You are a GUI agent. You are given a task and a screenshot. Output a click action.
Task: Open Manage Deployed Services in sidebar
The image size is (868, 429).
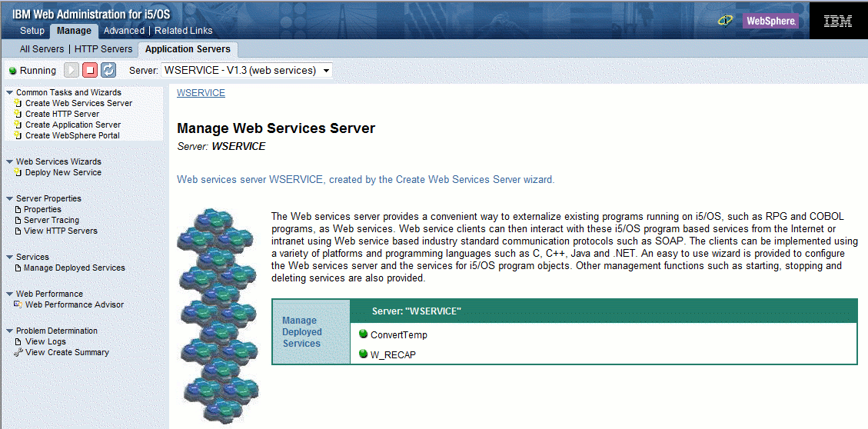pyautogui.click(x=74, y=268)
